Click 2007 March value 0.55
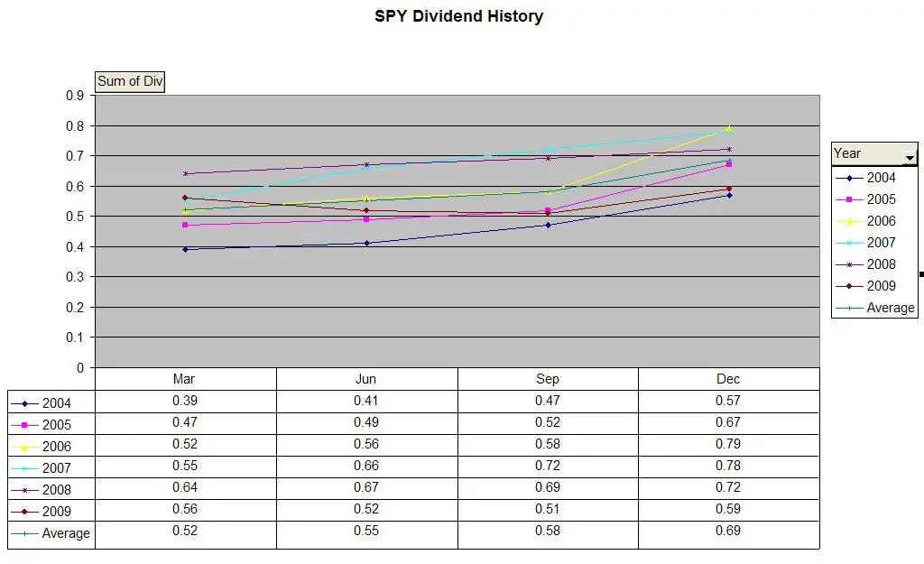This screenshot has height=564, width=924. point(185,466)
